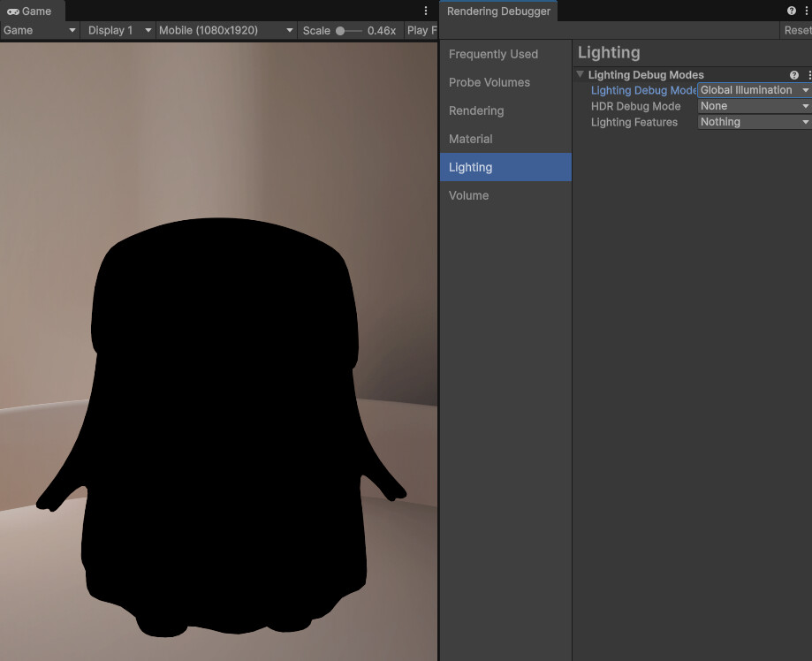Open the Lighting Features dropdown showing Nothing
The width and height of the screenshot is (812, 661).
(x=753, y=121)
